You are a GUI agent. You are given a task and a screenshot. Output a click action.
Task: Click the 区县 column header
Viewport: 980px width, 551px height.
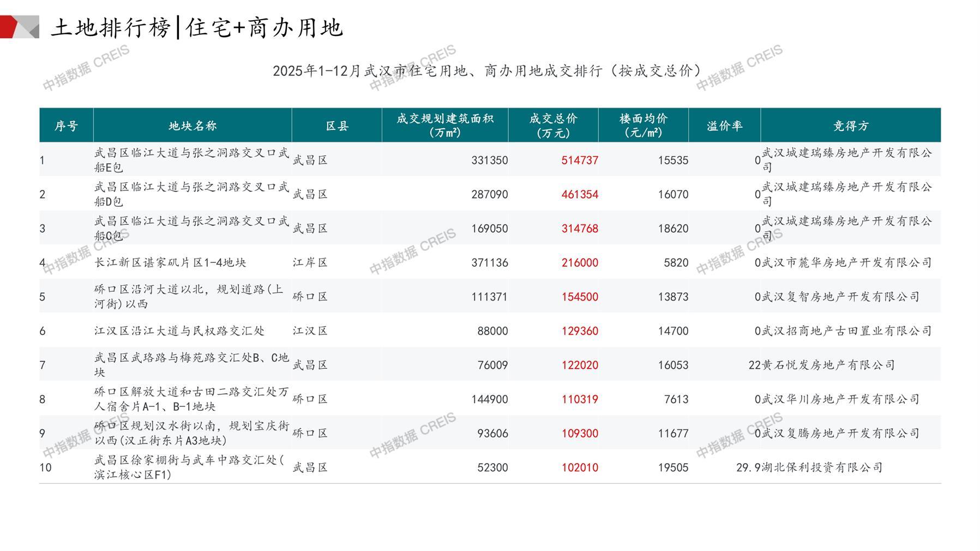[336, 126]
